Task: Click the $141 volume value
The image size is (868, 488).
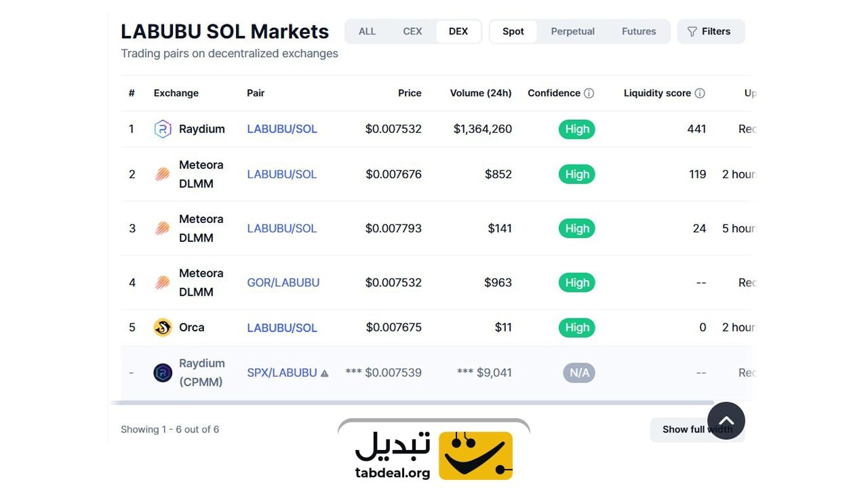Action: [x=500, y=228]
